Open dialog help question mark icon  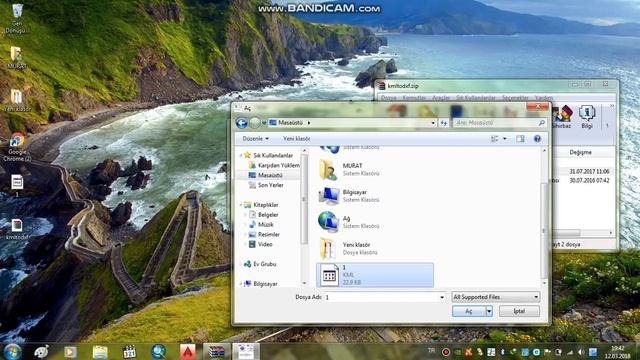pyautogui.click(x=537, y=139)
